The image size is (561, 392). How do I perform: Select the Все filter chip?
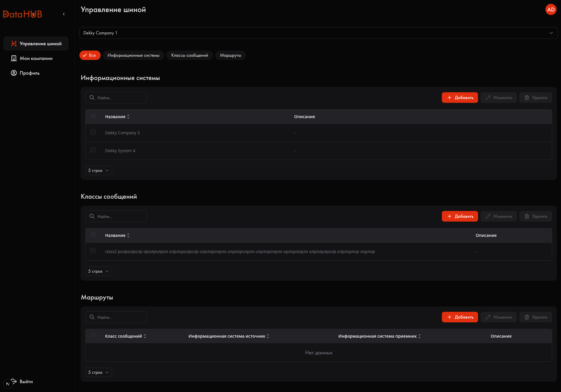[90, 55]
